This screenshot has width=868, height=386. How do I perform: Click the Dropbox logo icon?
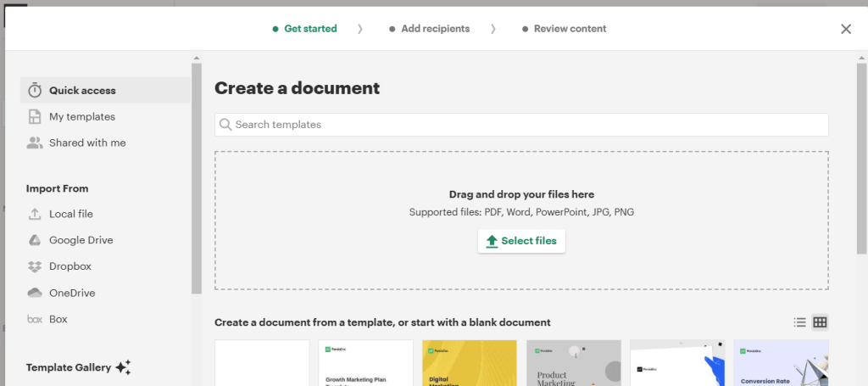[x=35, y=266]
